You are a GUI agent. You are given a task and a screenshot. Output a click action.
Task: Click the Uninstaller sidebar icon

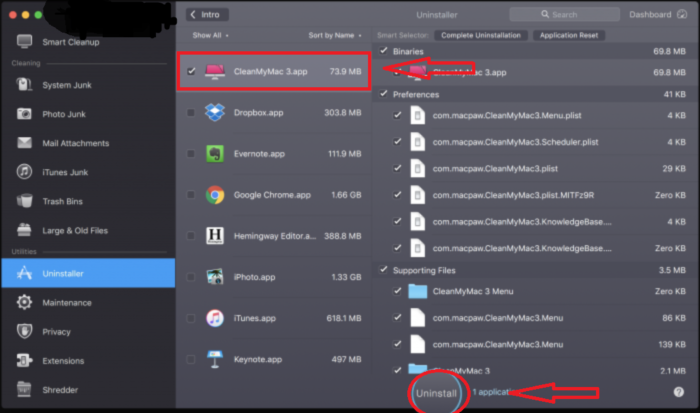tap(24, 273)
